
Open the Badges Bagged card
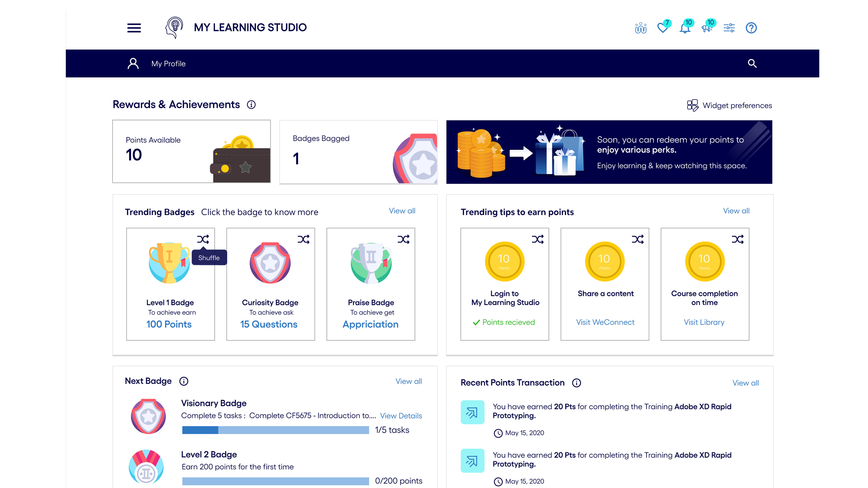coord(358,152)
